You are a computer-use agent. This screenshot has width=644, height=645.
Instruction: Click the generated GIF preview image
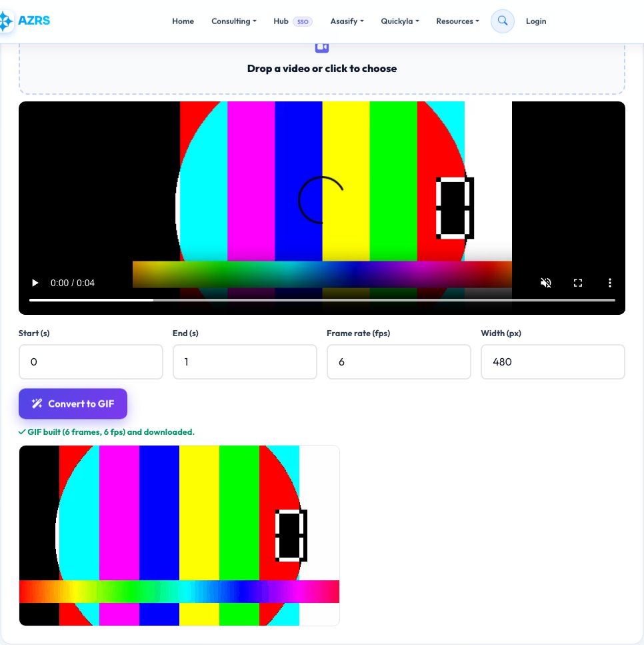(179, 535)
